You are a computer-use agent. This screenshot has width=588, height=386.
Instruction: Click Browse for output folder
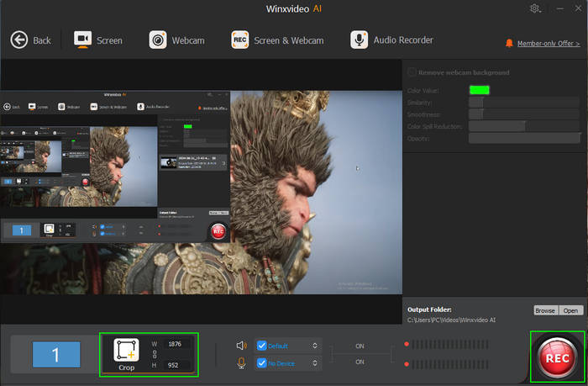point(545,310)
